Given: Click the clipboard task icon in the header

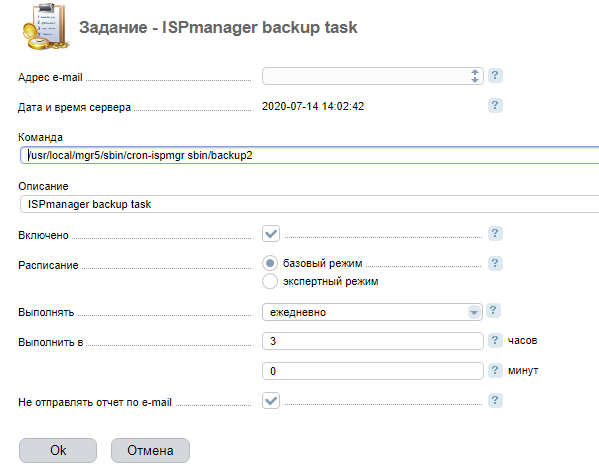Looking at the screenshot, I should [45, 26].
